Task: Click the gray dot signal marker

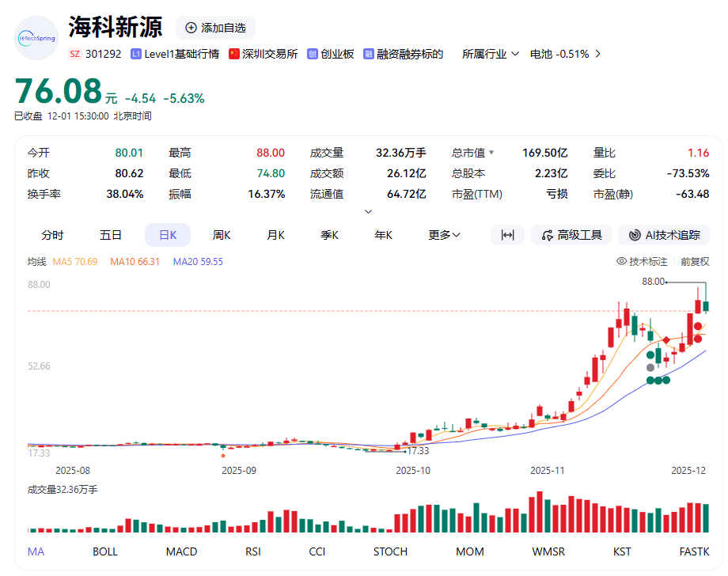Action: click(x=650, y=368)
